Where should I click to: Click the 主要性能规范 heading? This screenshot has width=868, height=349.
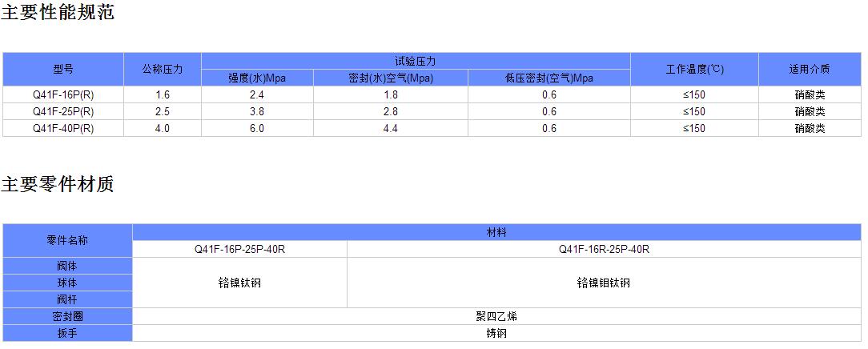[58, 14]
